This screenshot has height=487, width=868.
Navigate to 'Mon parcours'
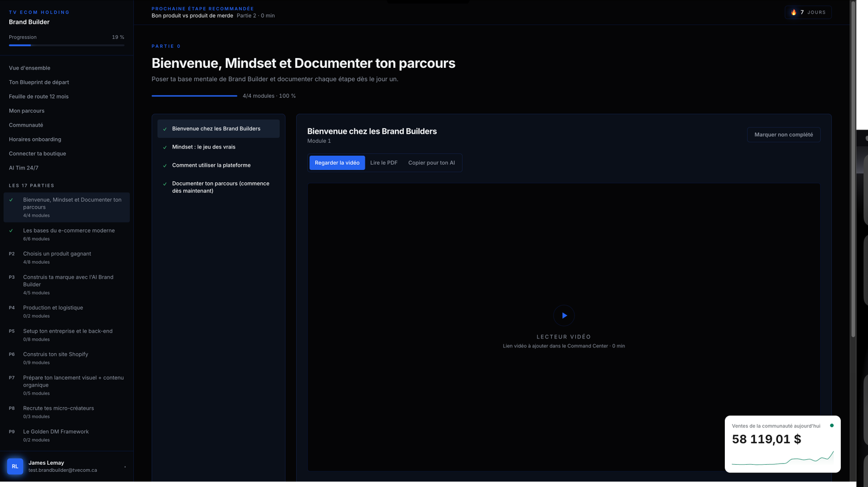point(27,111)
